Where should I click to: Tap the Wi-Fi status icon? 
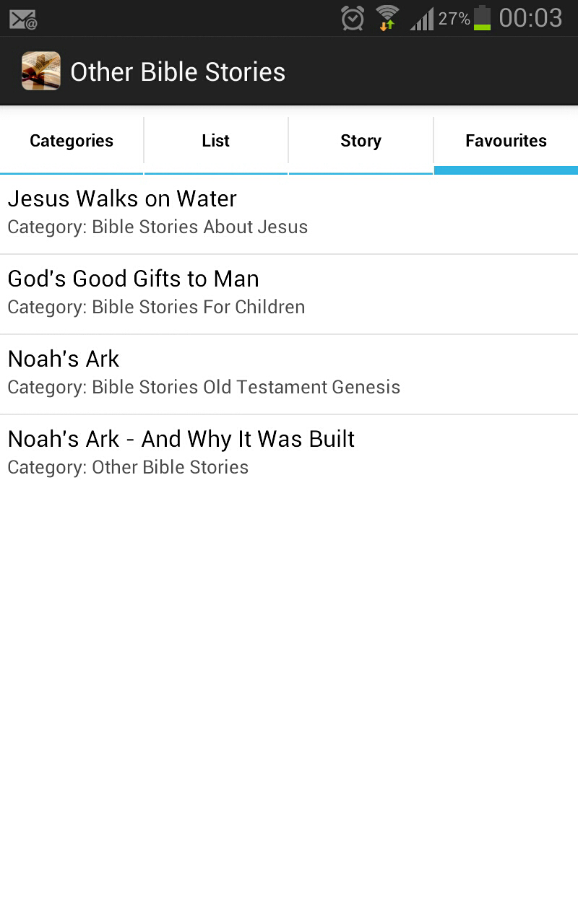pyautogui.click(x=387, y=18)
